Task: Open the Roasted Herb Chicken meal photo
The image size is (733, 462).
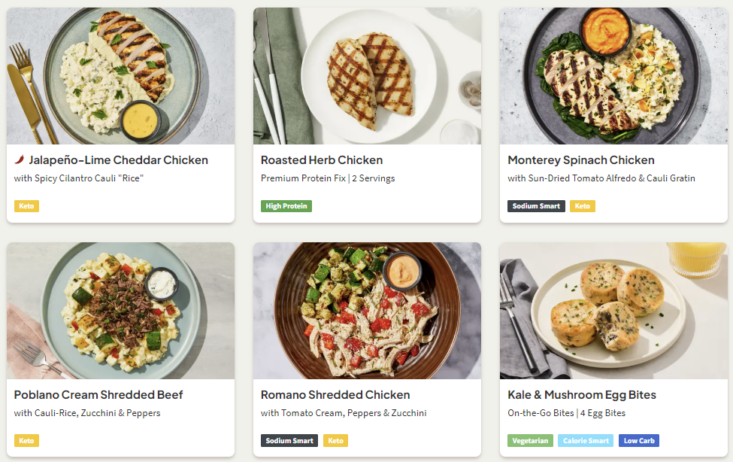Action: pos(367,77)
